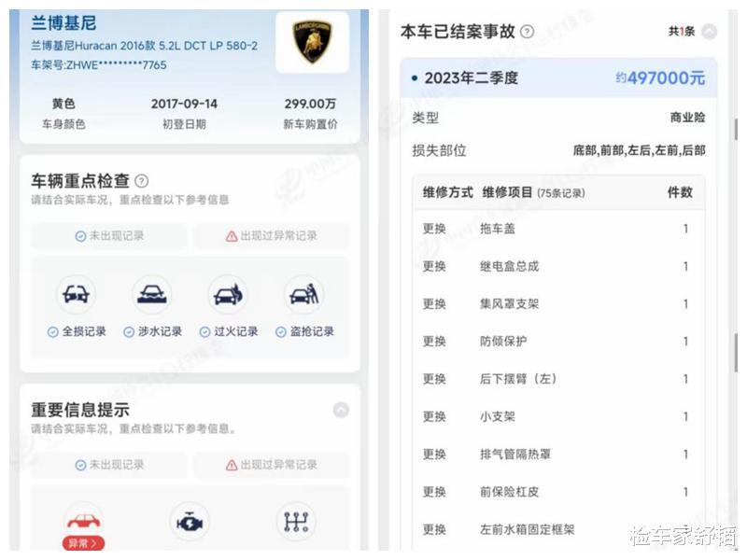The height and width of the screenshot is (560, 747).
Task: Open the flood damage record icon
Action: pyautogui.click(x=152, y=294)
